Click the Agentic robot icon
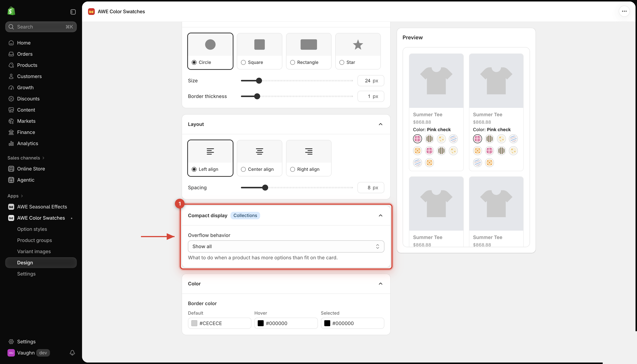This screenshot has height=364, width=637. (x=11, y=180)
